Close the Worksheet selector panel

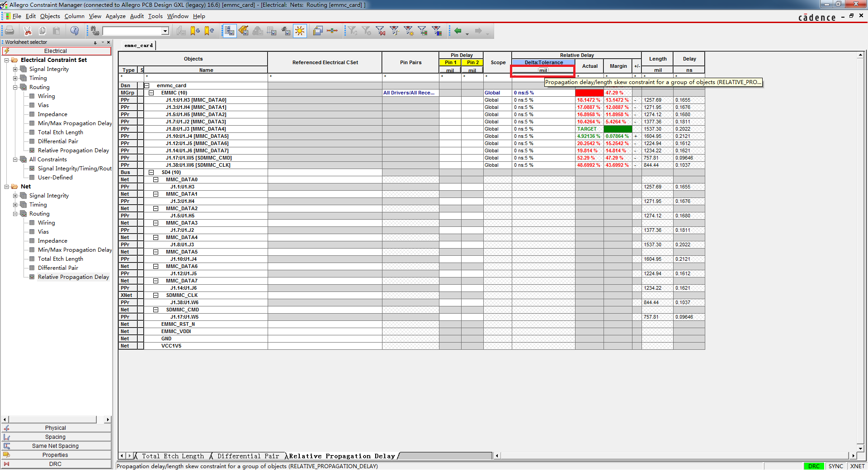[108, 42]
